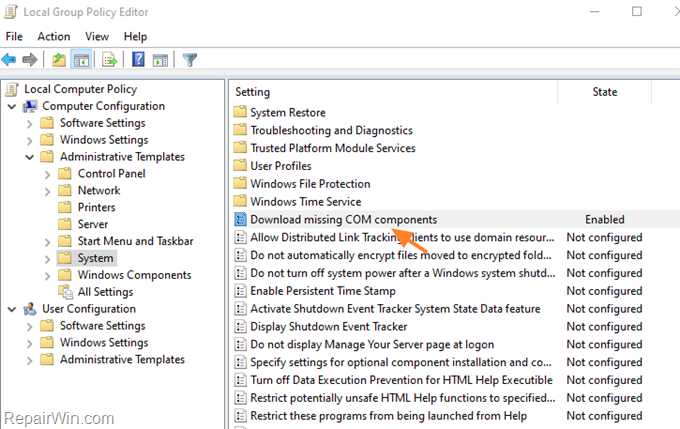
Task: Open the Help menu
Action: (135, 36)
